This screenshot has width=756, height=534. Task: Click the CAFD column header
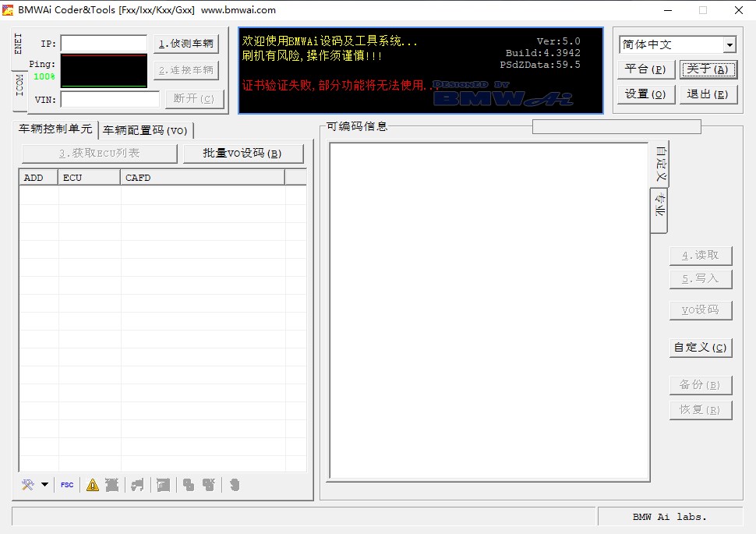pyautogui.click(x=203, y=178)
